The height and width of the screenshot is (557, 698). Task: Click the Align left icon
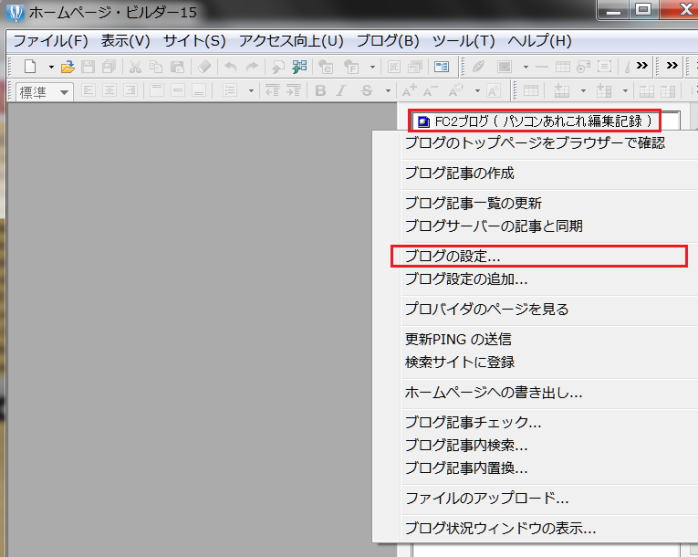point(89,91)
